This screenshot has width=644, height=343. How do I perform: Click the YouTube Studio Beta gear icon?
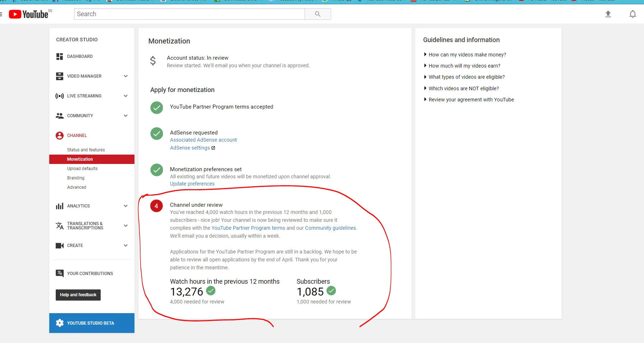60,323
